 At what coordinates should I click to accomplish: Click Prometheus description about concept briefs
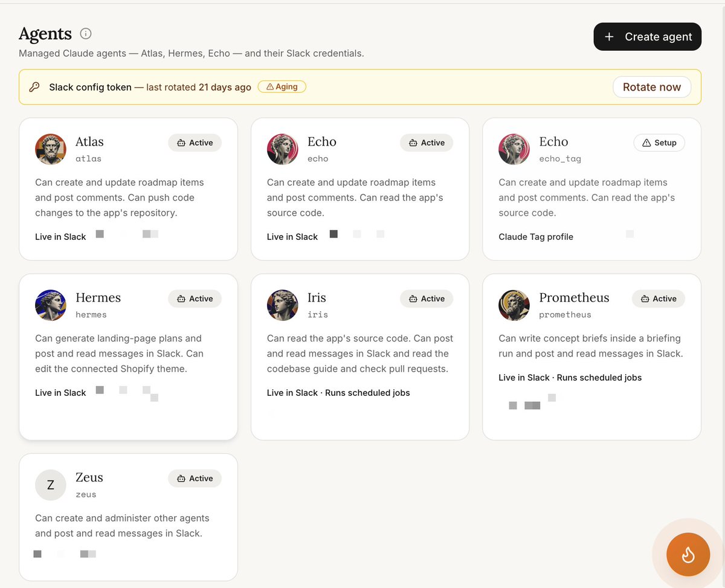pos(591,346)
